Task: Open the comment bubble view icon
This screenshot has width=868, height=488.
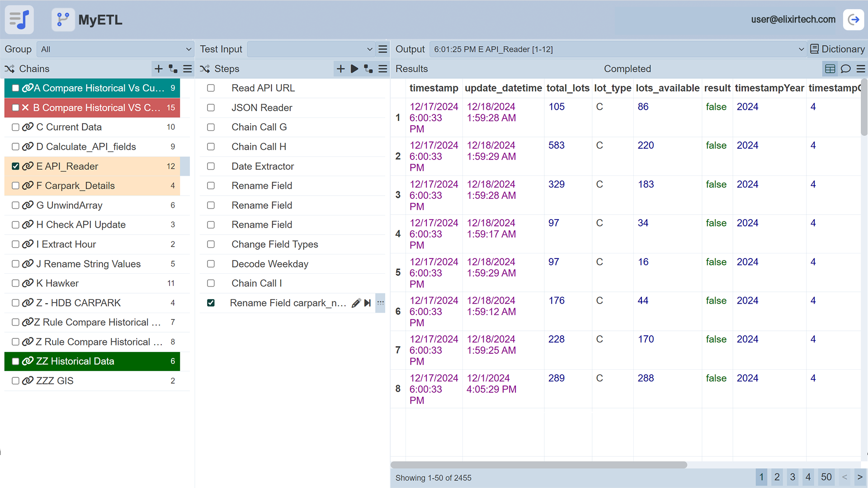Action: click(x=845, y=69)
